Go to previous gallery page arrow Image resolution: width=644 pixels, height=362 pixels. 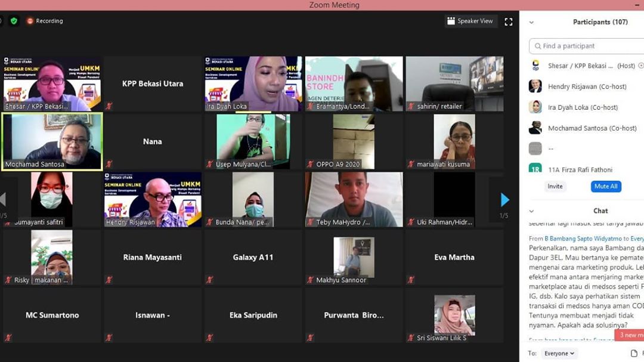pyautogui.click(x=3, y=199)
